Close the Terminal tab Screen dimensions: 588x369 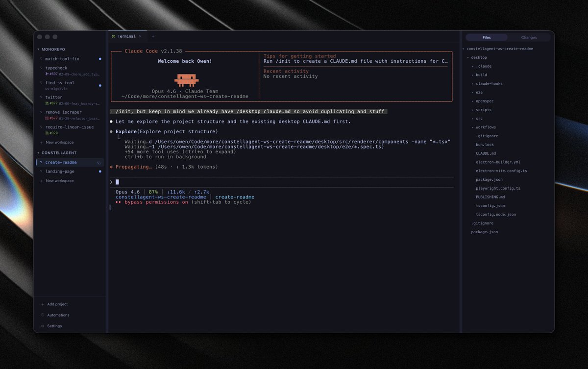click(140, 36)
